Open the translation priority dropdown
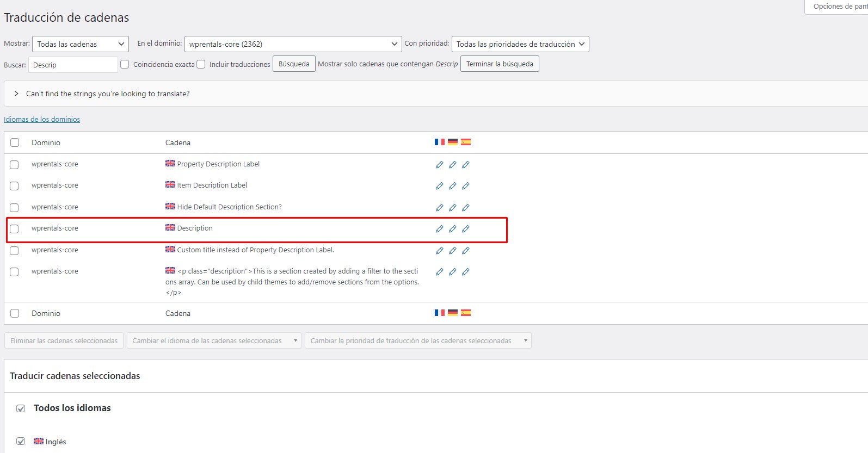The height and width of the screenshot is (453, 868). (x=520, y=44)
